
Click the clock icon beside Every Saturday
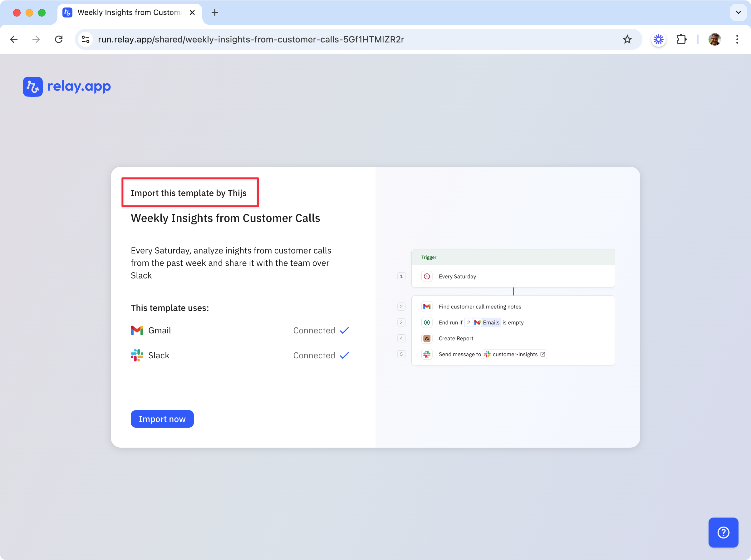pyautogui.click(x=427, y=277)
